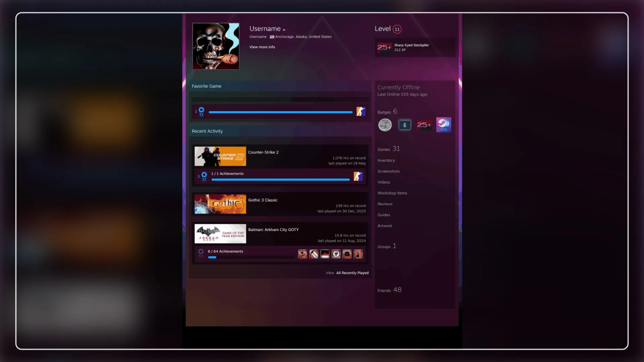This screenshot has height=362, width=644.
Task: Open the Inventory link
Action: pos(386,161)
